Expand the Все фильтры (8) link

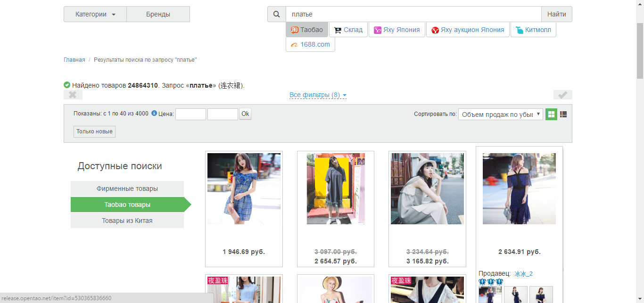318,95
